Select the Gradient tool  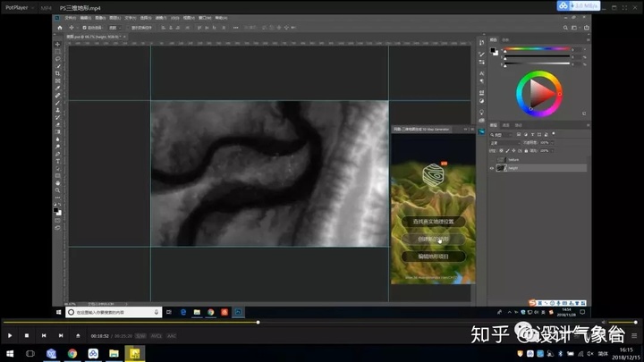[57, 131]
